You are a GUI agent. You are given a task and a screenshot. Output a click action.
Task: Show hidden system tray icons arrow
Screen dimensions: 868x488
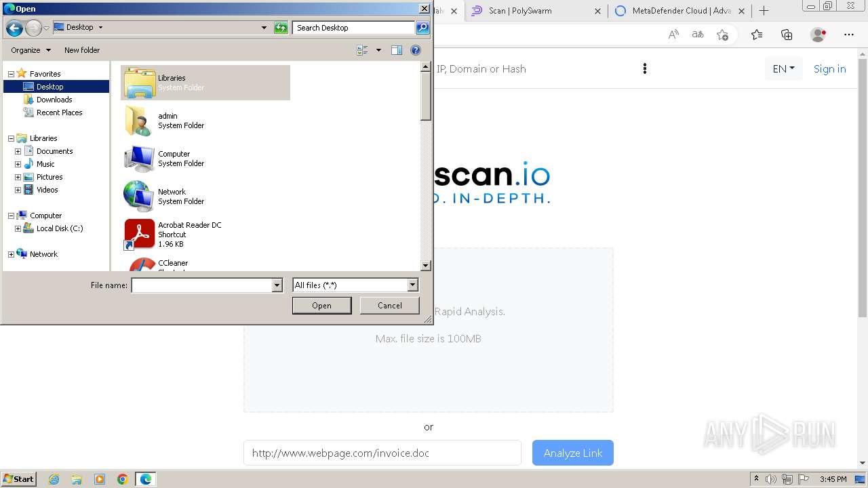coord(756,479)
